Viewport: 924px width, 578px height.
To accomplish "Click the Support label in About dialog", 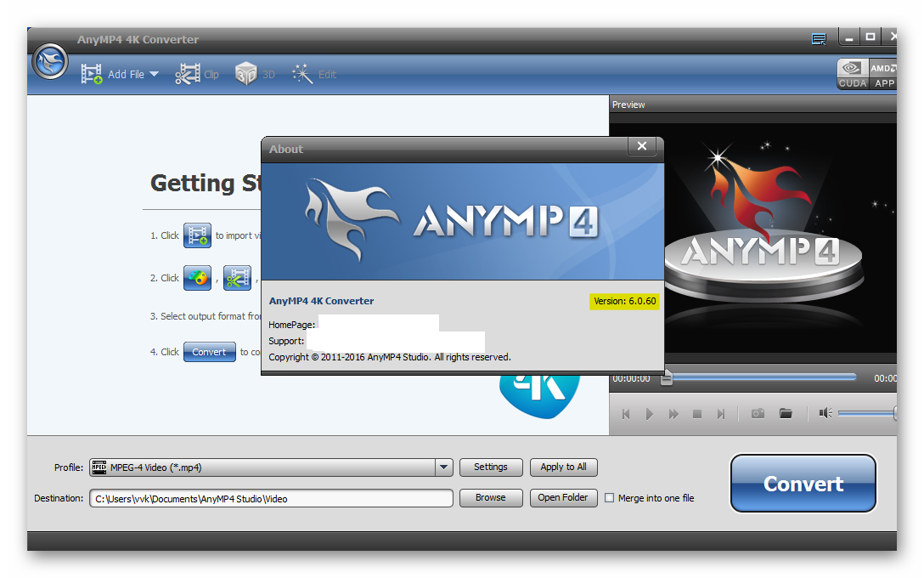I will coord(286,341).
